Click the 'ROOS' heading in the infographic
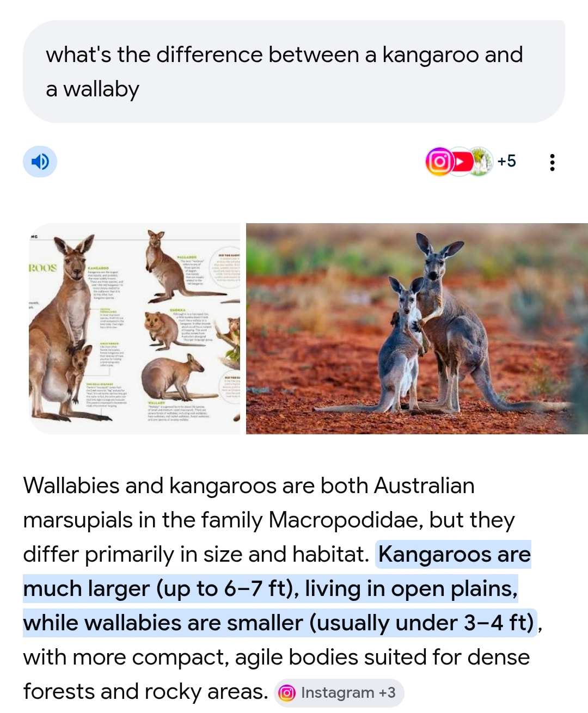The height and width of the screenshot is (713, 588). (x=42, y=268)
